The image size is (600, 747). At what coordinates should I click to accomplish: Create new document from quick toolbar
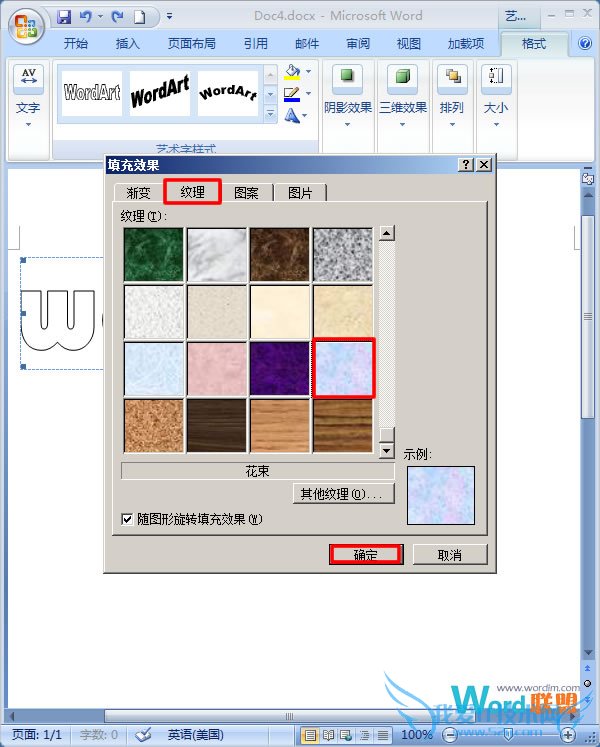click(x=139, y=17)
